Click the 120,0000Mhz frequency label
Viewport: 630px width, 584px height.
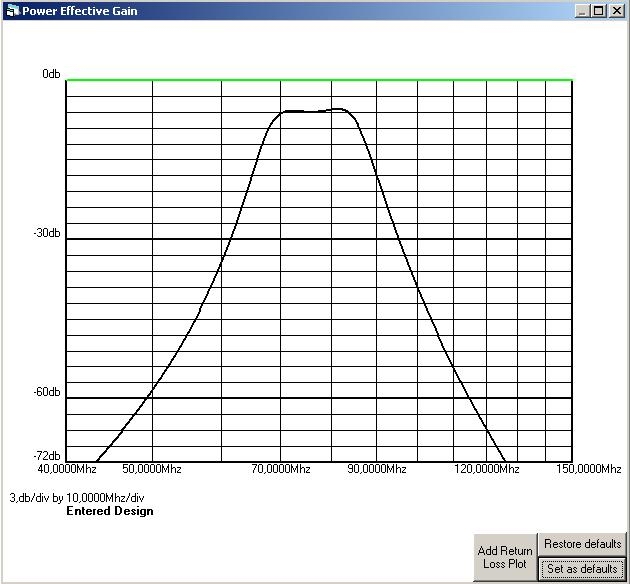(x=487, y=469)
